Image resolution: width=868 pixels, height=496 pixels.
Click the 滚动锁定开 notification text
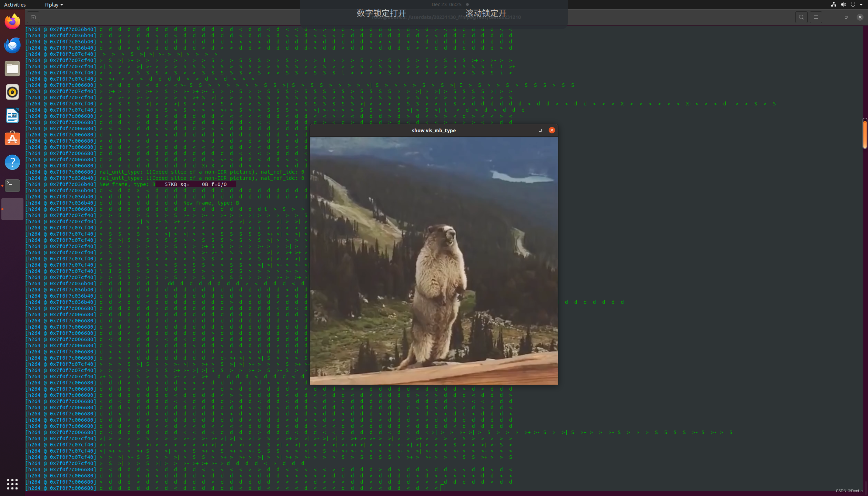(486, 13)
